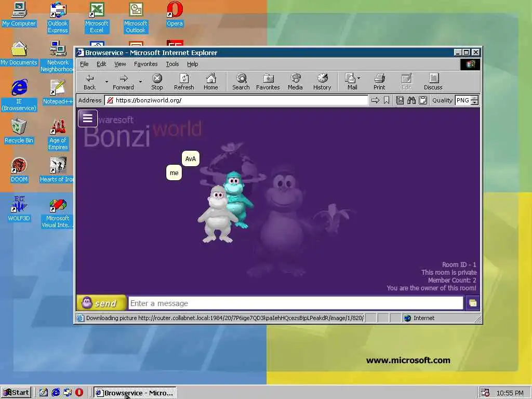Show browsing History from the toolbar
This screenshot has width=532, height=399.
coord(322,82)
